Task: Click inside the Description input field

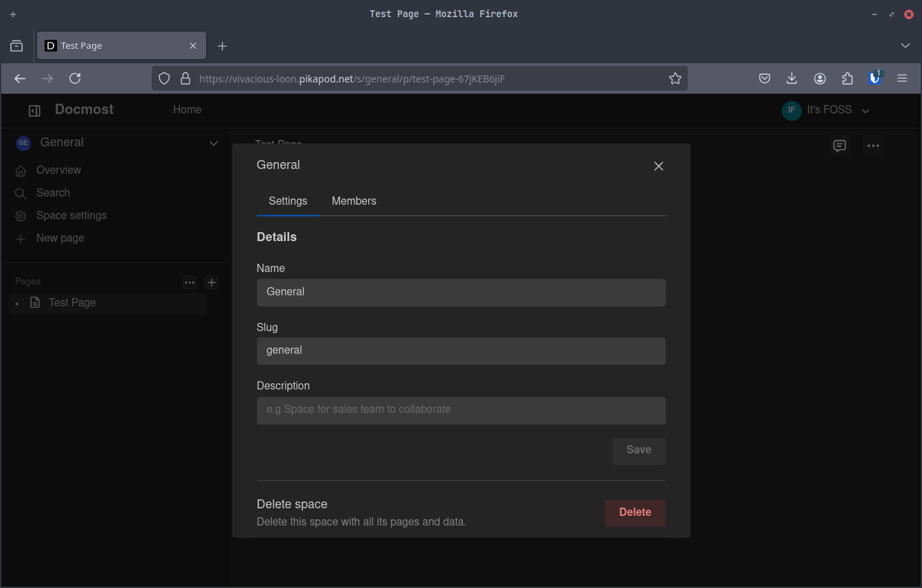Action: click(x=461, y=410)
